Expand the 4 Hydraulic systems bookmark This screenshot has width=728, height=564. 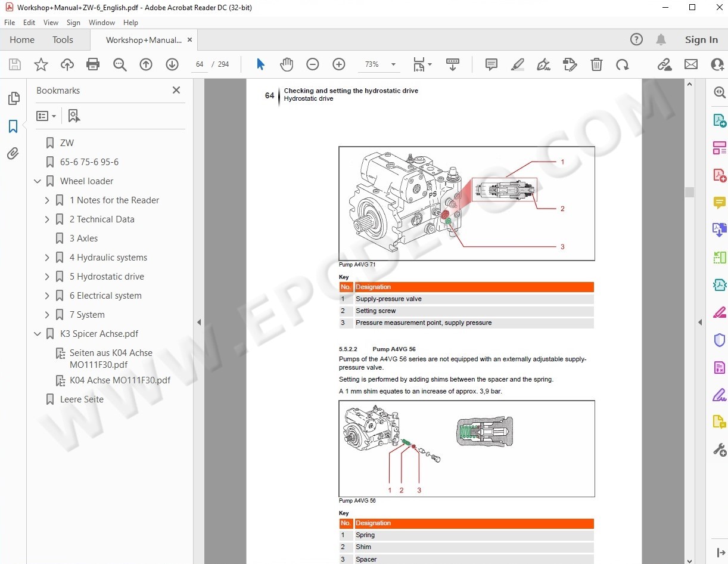47,258
